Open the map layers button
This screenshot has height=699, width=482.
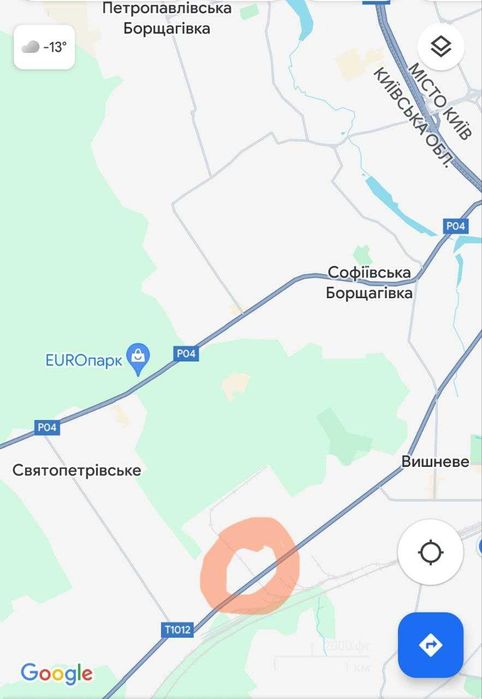(441, 46)
